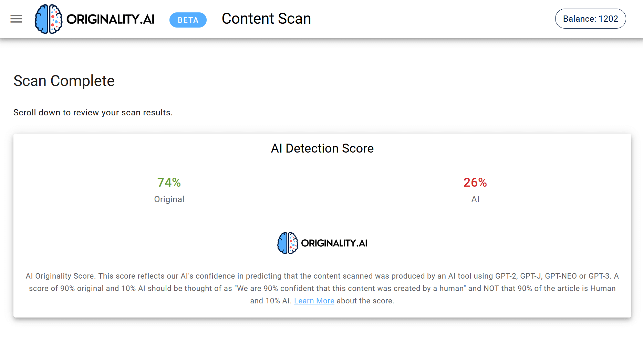Click the AI label under 26%
The image size is (643, 364).
475,199
